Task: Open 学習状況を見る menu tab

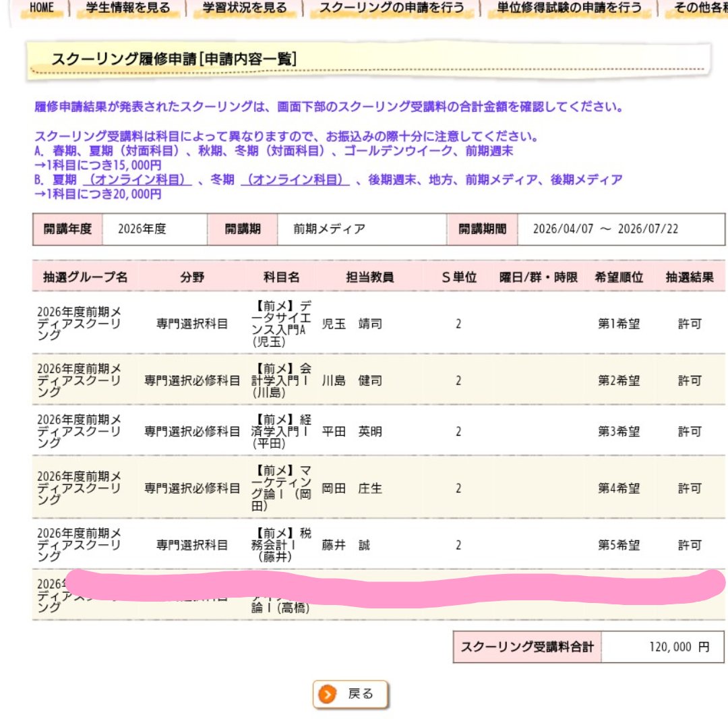Action: click(x=245, y=8)
